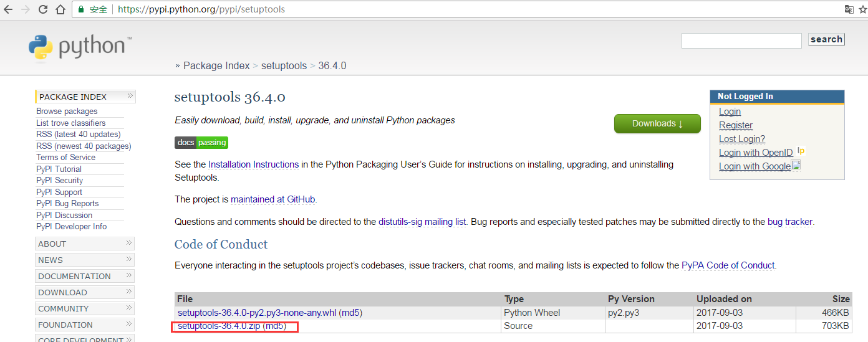This screenshot has height=342, width=868.
Task: Open PyPI Developer Info link
Action: [x=71, y=226]
